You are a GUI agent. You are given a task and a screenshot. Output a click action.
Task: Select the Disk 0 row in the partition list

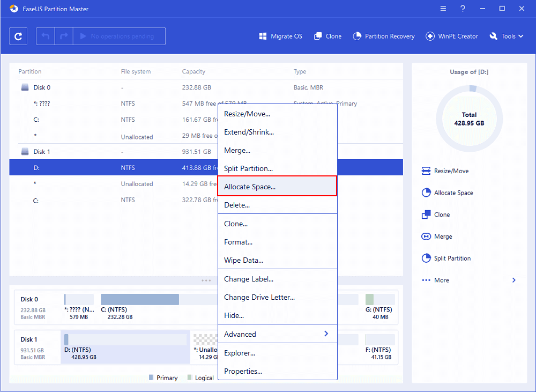click(206, 87)
